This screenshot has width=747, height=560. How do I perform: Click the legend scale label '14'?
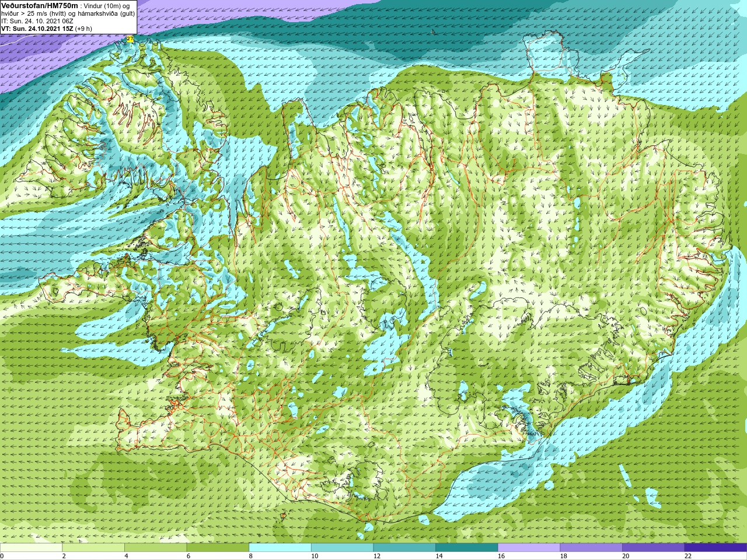point(439,556)
